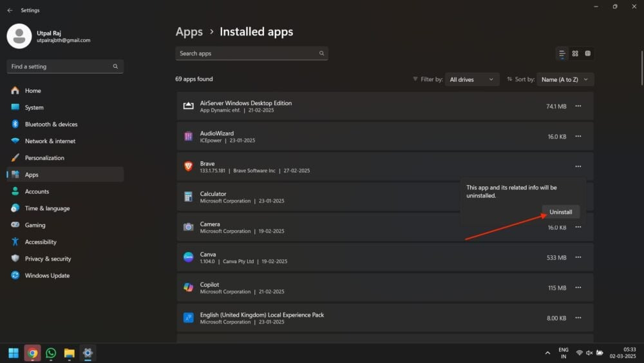Click the Copilot app icon

[188, 288]
